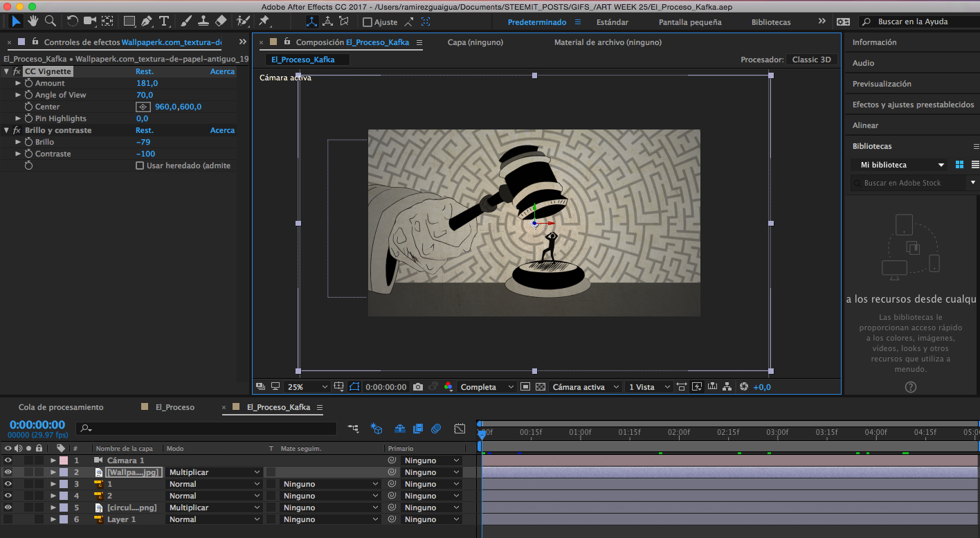Expand the Amount property
This screenshot has height=538, width=980.
pyautogui.click(x=19, y=83)
